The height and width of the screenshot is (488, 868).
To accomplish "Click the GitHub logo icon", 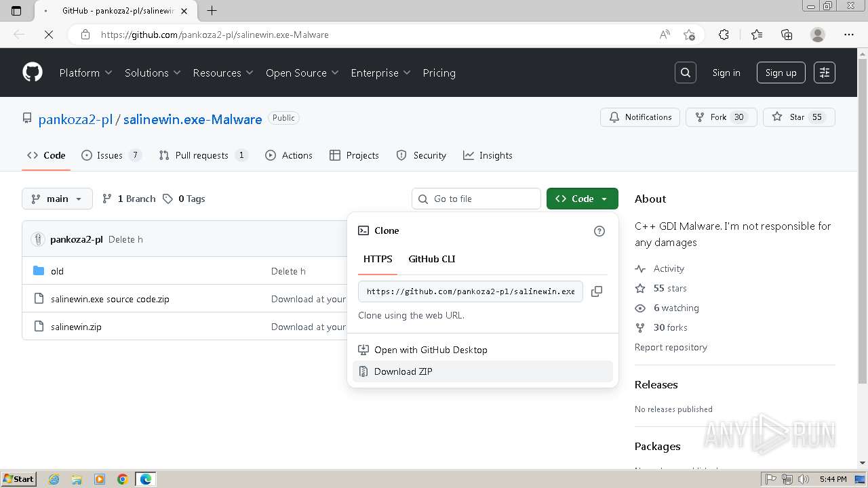I will pos(33,73).
